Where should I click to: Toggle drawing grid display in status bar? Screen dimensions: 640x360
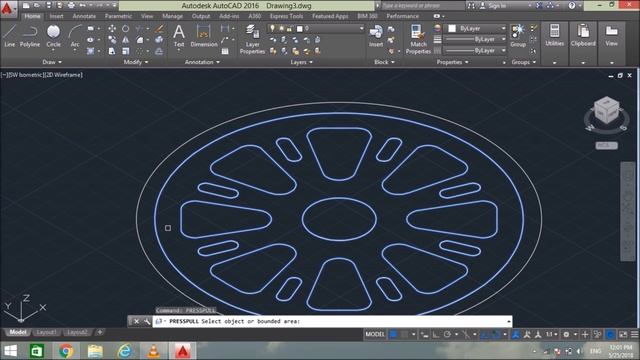[393, 334]
